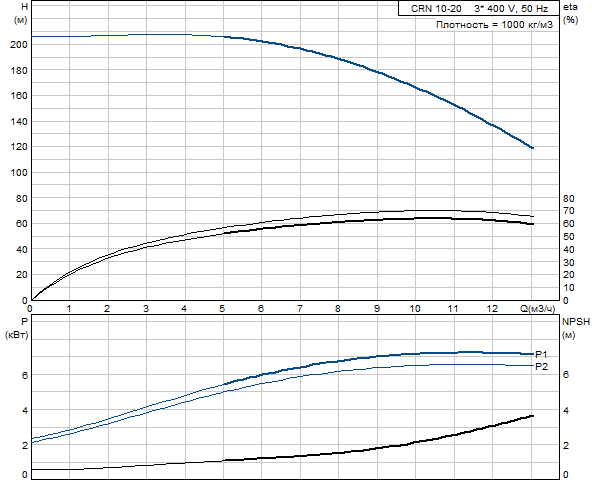Click the P2 curve label
The height and width of the screenshot is (480, 592).
coord(541,366)
